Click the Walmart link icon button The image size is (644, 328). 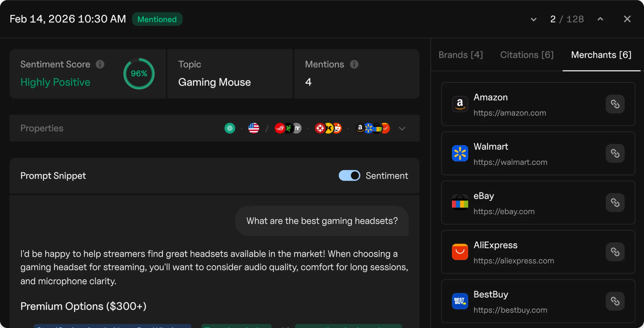click(615, 154)
